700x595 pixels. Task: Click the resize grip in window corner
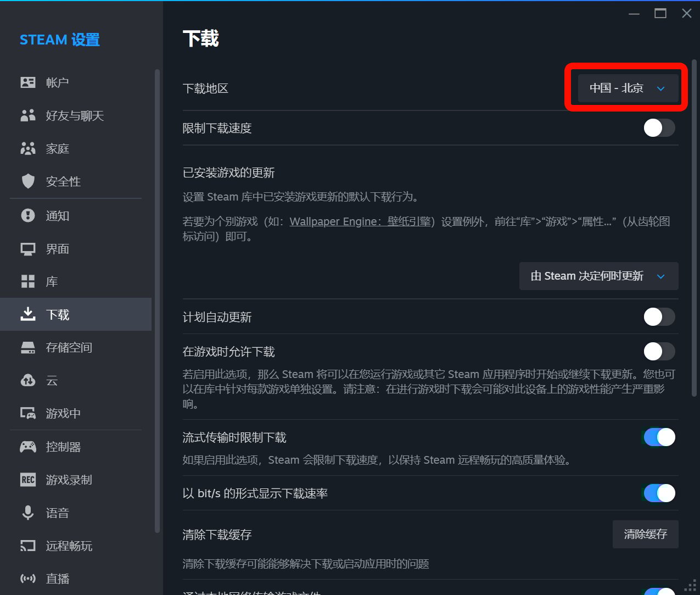click(691, 586)
